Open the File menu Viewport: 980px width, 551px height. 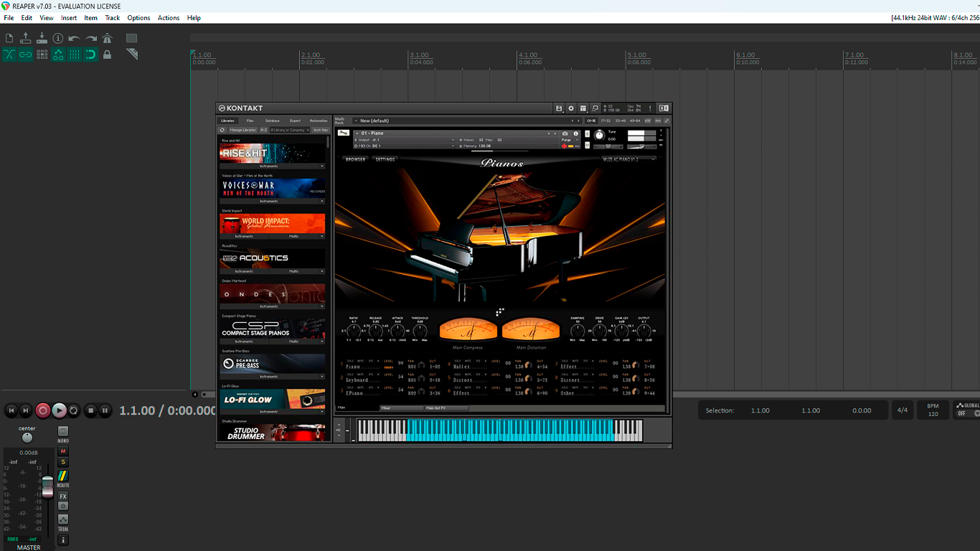(x=9, y=18)
